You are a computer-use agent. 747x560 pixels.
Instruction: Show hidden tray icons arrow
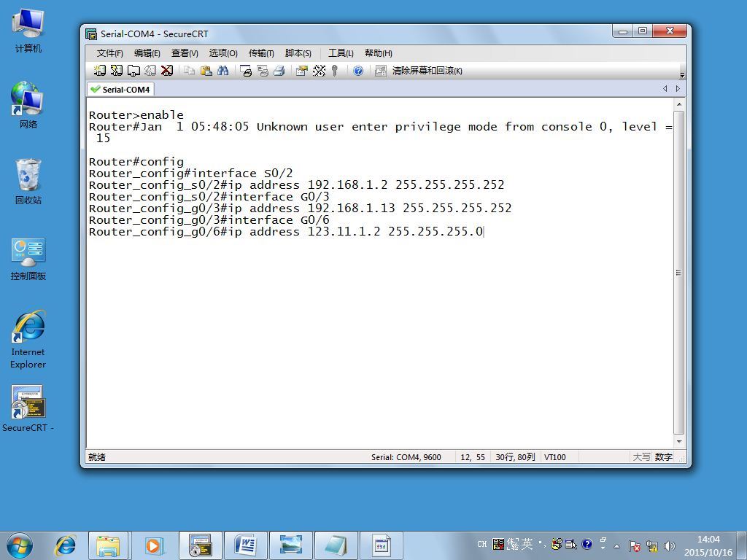coord(616,546)
